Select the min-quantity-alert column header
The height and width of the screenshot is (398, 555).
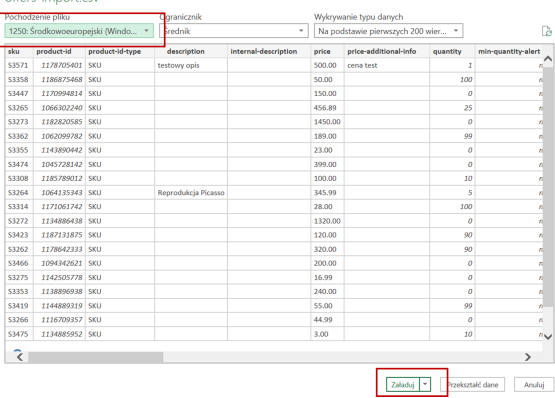pyautogui.click(x=509, y=51)
